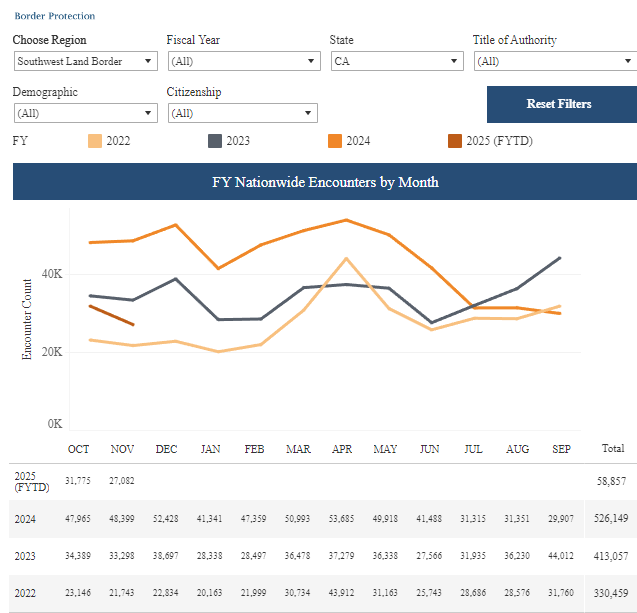
Task: Click the 2024 line peak at APR
Action: (x=346, y=220)
